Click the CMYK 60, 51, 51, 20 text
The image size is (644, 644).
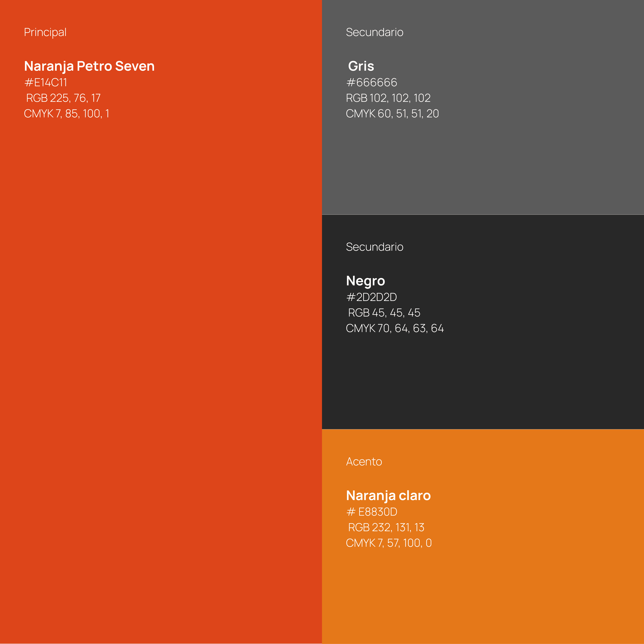(x=392, y=114)
